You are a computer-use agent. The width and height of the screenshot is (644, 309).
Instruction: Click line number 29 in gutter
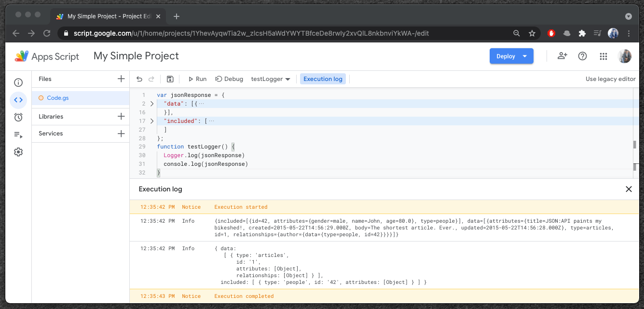point(142,147)
